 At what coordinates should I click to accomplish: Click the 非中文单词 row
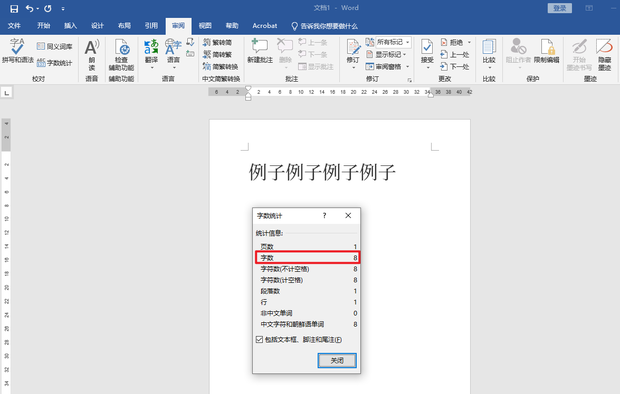tap(308, 313)
